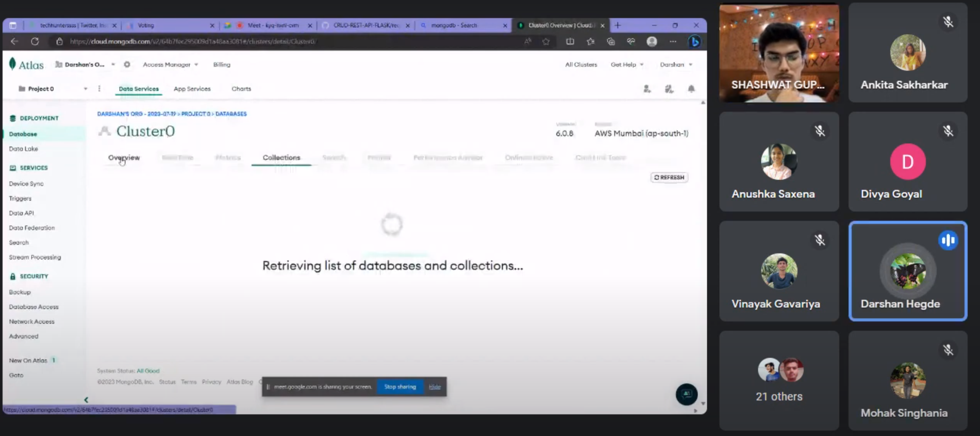Click the All Good system status link
The width and height of the screenshot is (980, 436).
(148, 371)
